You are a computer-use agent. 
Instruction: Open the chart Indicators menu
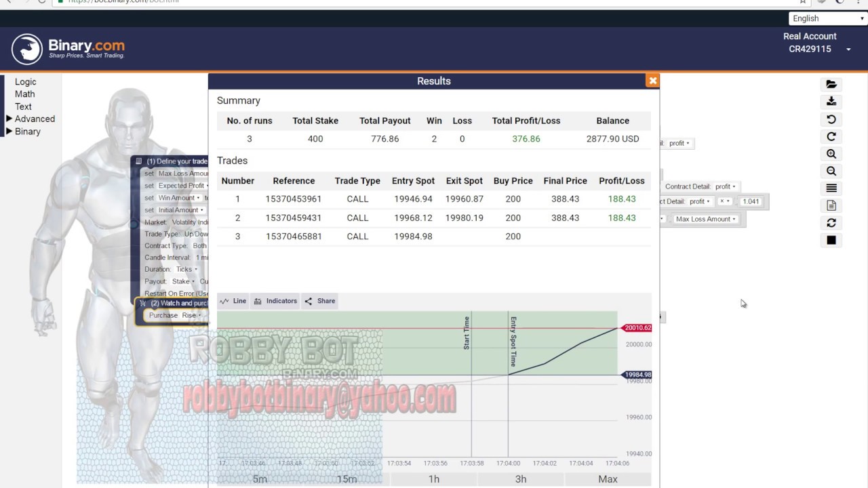tap(275, 301)
